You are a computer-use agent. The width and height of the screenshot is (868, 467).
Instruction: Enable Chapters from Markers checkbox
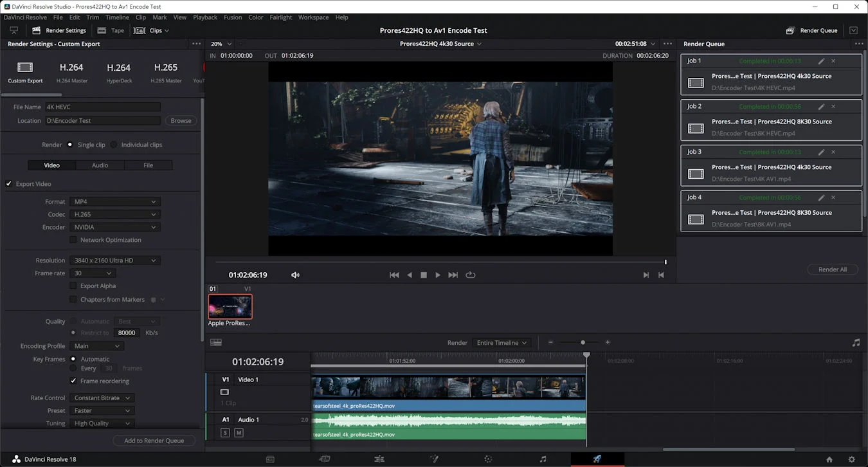(x=73, y=300)
